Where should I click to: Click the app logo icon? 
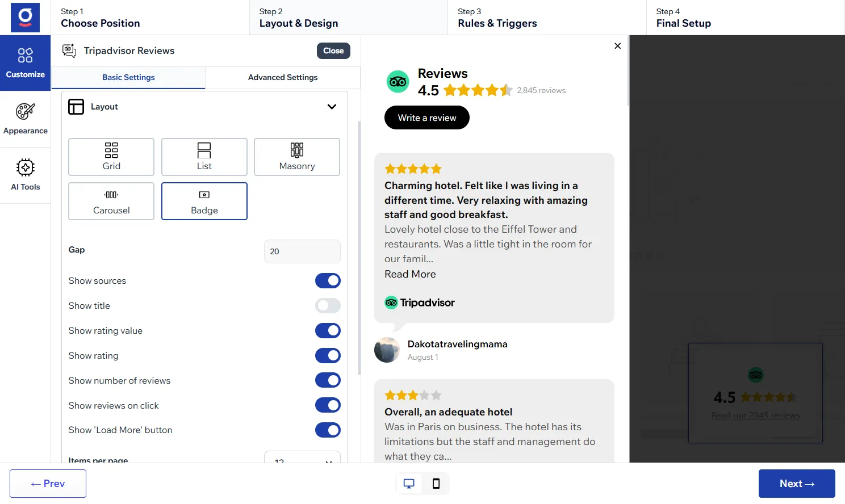pos(25,18)
